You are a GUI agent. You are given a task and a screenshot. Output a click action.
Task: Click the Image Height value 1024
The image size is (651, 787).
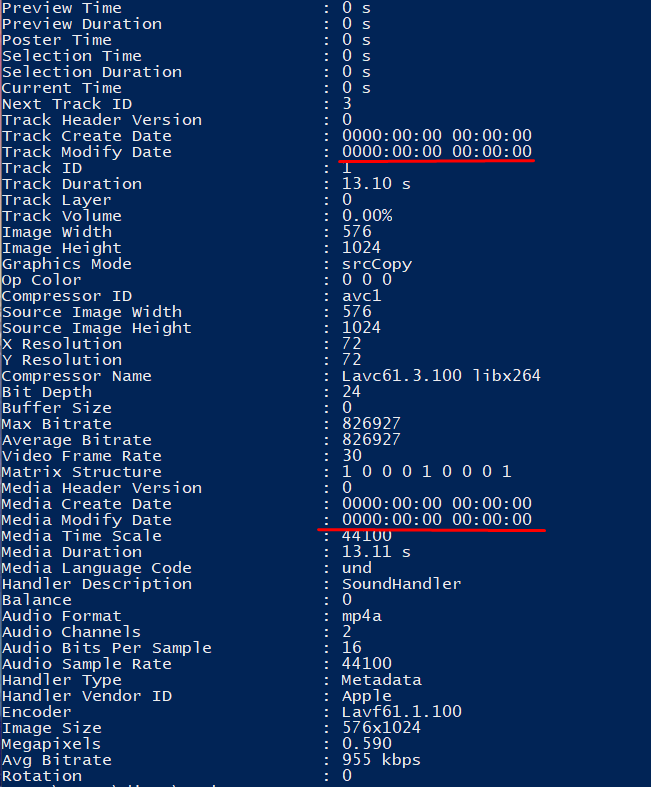coord(361,247)
